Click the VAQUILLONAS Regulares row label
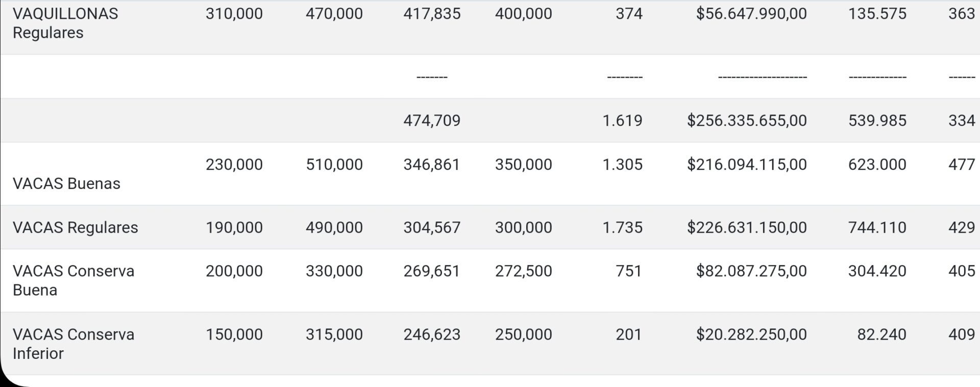The image size is (980, 387). pos(65,23)
